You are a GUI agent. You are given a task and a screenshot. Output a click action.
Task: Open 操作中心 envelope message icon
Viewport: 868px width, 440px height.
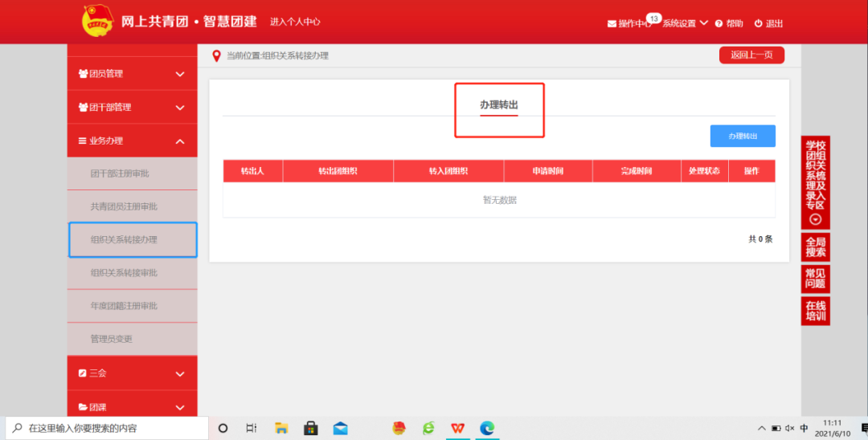point(612,24)
